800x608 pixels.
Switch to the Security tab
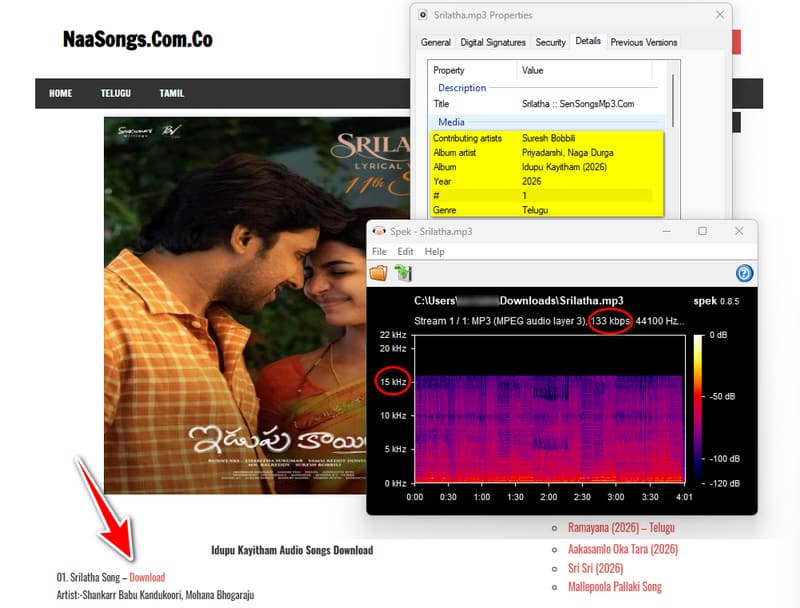point(551,42)
